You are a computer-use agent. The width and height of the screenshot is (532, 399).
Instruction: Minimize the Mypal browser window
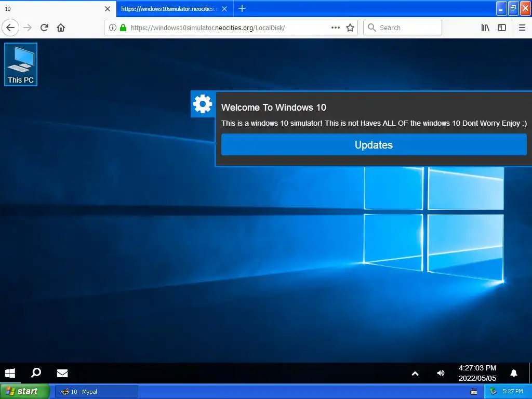501,8
